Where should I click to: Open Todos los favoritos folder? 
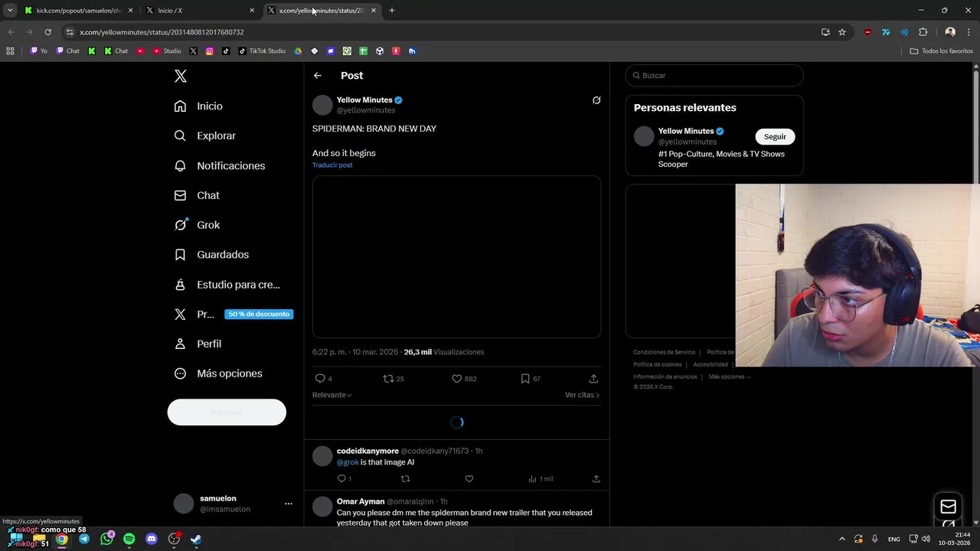(941, 51)
